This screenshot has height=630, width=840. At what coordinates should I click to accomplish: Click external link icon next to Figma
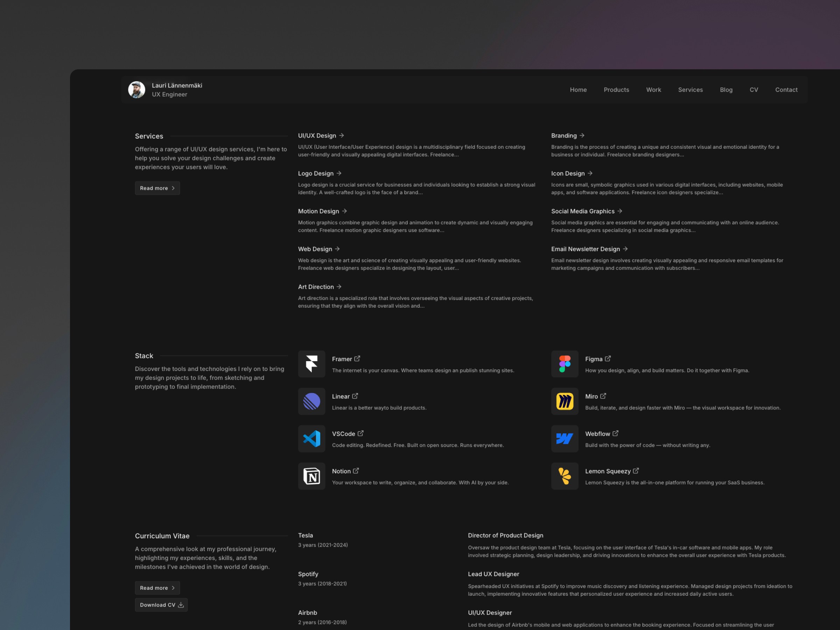pyautogui.click(x=608, y=358)
